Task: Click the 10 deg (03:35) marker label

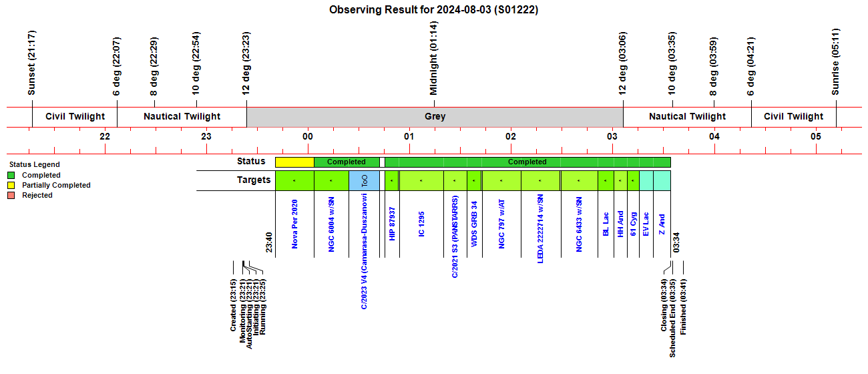Action: pyautogui.click(x=672, y=63)
